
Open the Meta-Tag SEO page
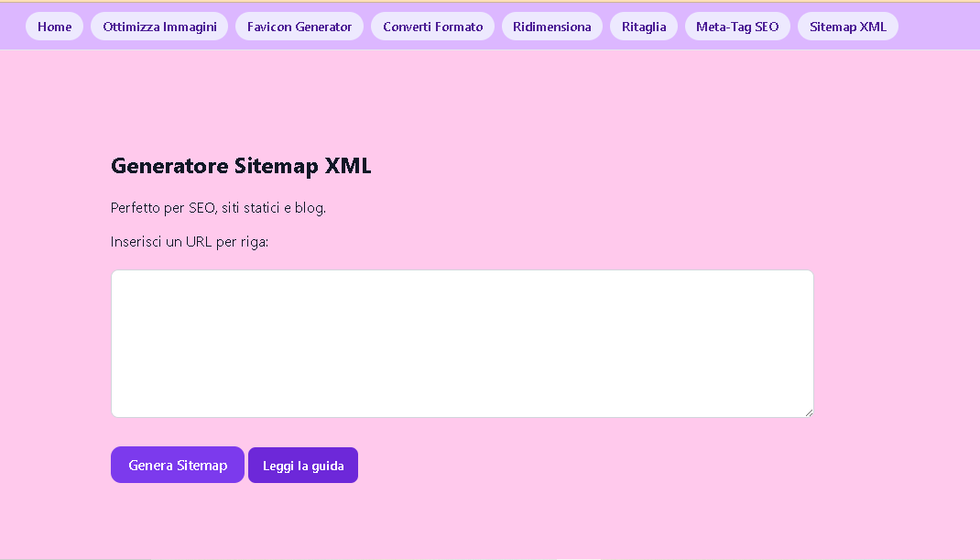pos(737,27)
